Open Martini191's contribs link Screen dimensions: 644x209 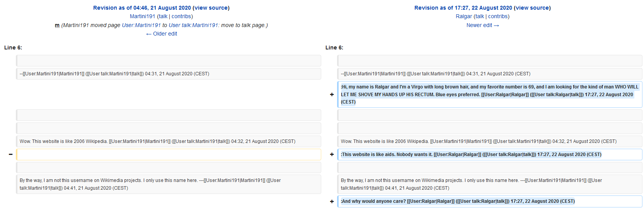[181, 16]
